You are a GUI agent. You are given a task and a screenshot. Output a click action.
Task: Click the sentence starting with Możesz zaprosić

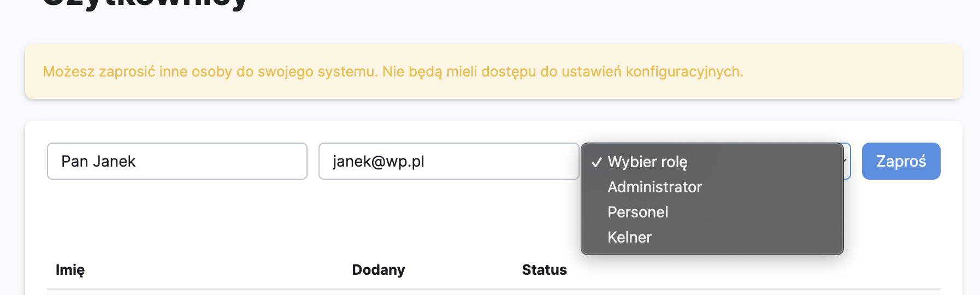click(210, 72)
